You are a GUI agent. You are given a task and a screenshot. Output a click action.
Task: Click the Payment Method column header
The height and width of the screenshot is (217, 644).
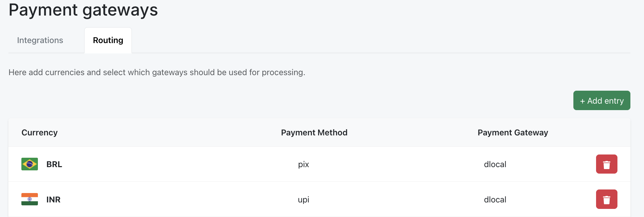tap(314, 133)
